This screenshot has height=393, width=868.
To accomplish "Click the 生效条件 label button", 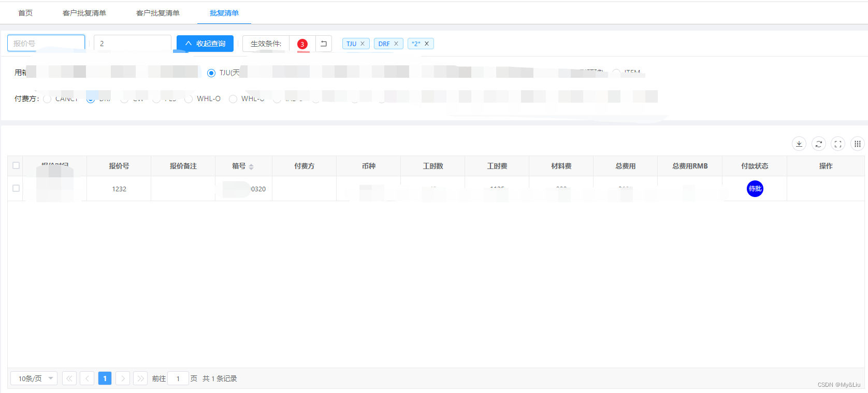I will click(266, 44).
